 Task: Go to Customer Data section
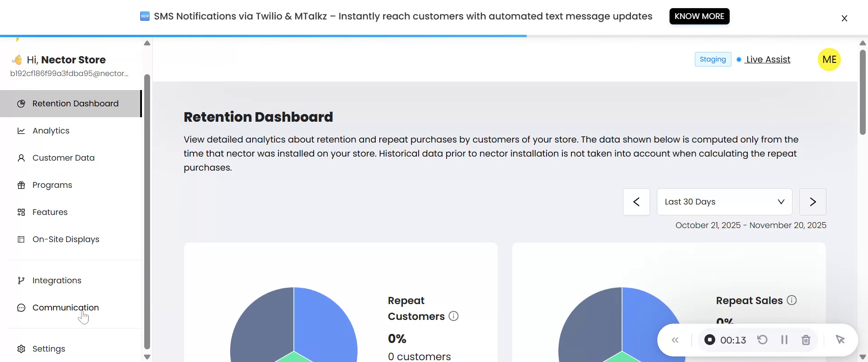click(63, 158)
